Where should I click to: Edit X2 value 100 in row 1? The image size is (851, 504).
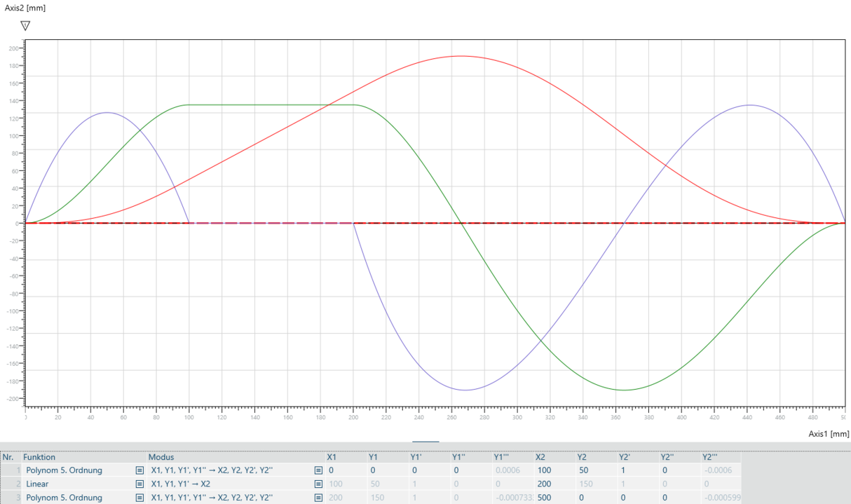click(x=545, y=470)
